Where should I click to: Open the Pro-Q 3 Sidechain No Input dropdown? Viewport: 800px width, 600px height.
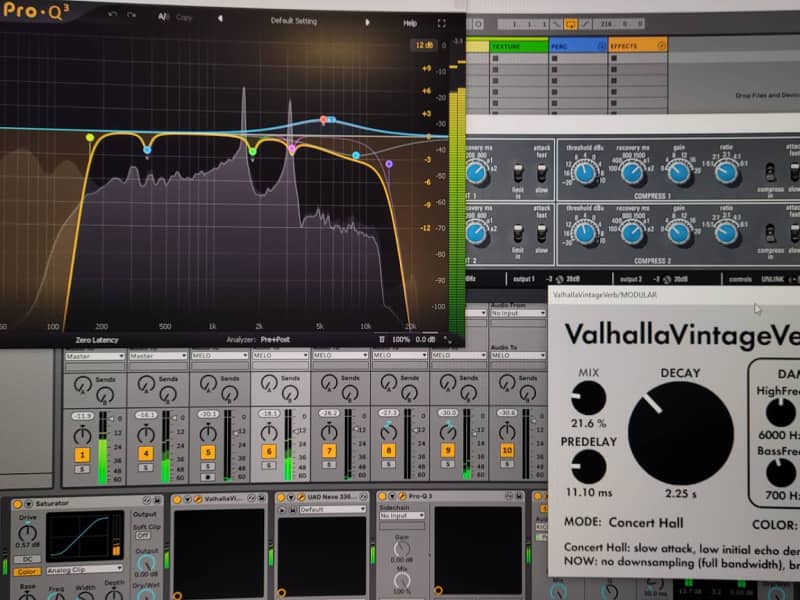click(402, 516)
